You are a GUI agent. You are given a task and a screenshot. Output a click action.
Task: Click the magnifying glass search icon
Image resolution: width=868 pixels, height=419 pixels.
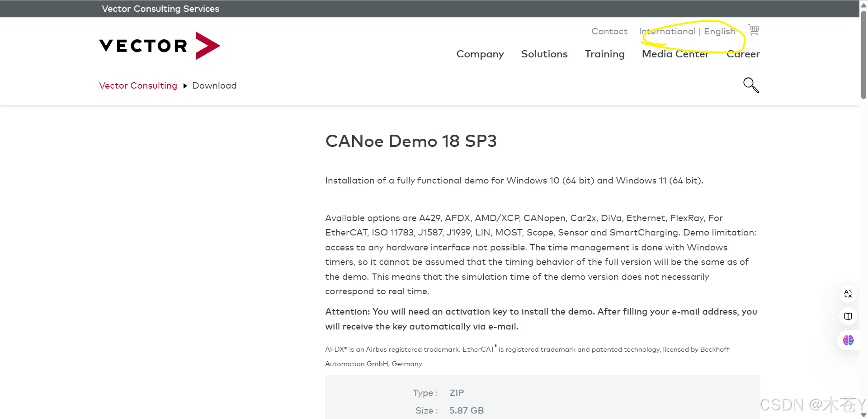tap(751, 85)
